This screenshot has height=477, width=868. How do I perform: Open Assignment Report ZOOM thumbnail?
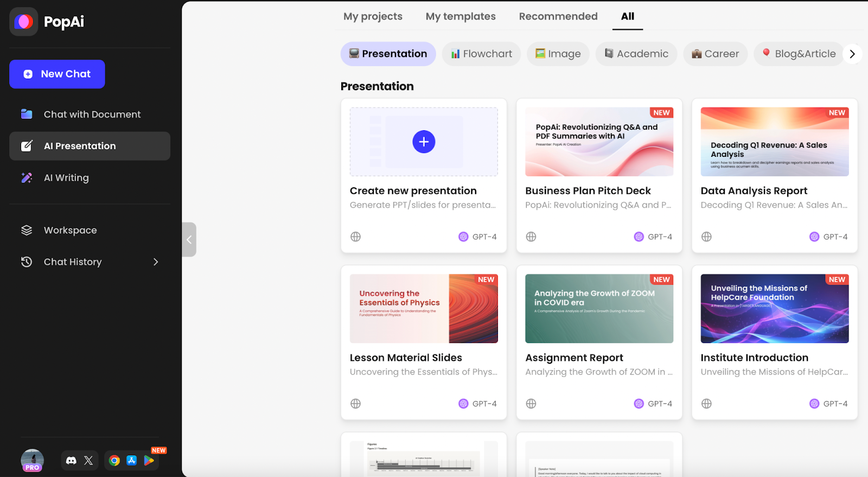tap(599, 308)
